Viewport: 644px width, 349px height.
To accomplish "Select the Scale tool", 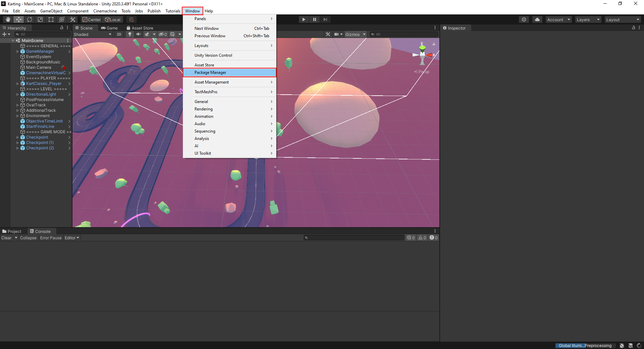I will click(x=40, y=19).
